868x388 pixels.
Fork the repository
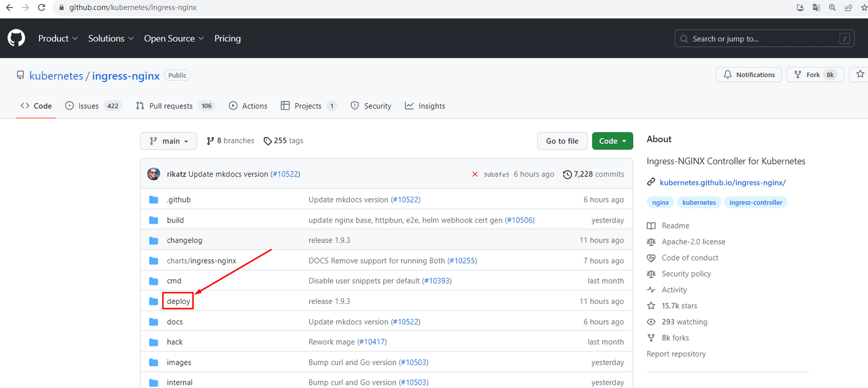click(x=815, y=75)
